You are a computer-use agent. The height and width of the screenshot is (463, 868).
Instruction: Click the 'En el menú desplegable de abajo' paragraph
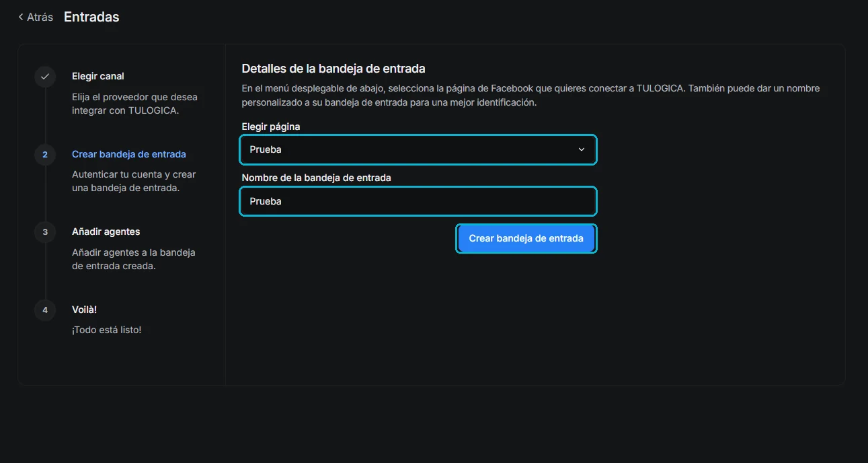click(530, 96)
